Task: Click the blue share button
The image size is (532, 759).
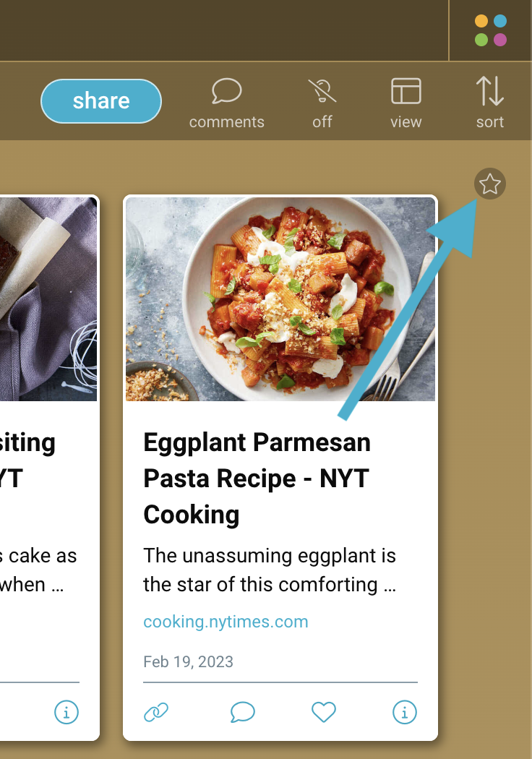Action: tap(100, 100)
